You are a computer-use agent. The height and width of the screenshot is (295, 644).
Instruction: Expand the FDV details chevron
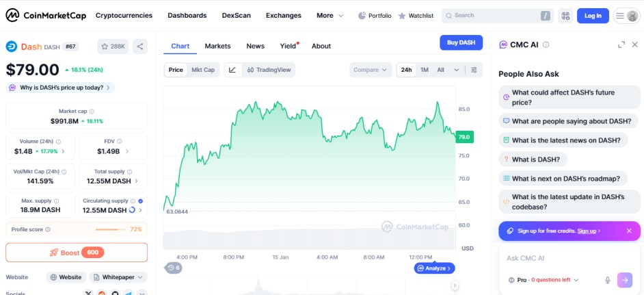[127, 151]
